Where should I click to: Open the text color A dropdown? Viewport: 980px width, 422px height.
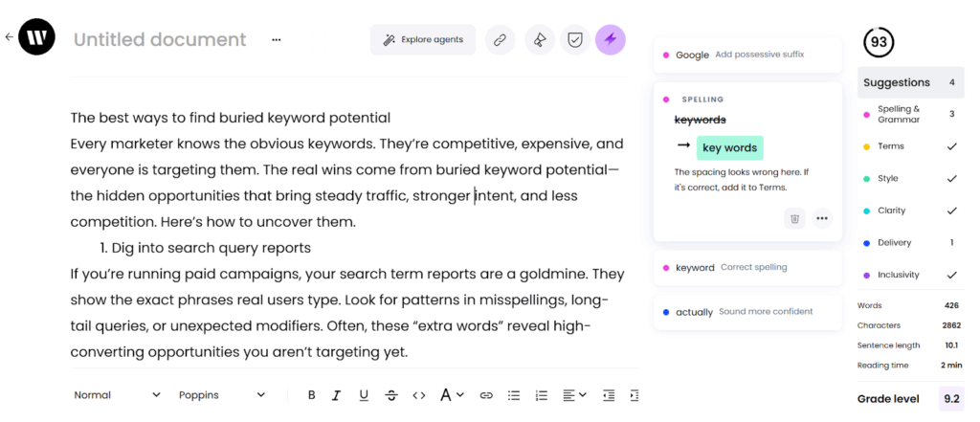tap(452, 395)
